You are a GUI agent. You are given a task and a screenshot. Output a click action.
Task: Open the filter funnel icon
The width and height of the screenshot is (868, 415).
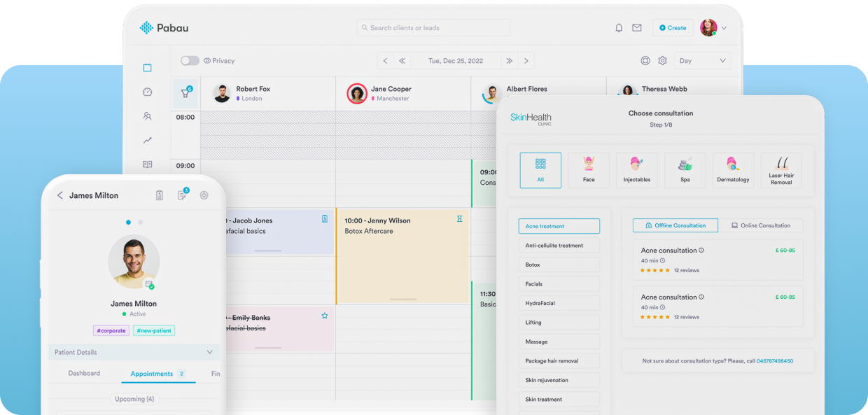tap(185, 93)
